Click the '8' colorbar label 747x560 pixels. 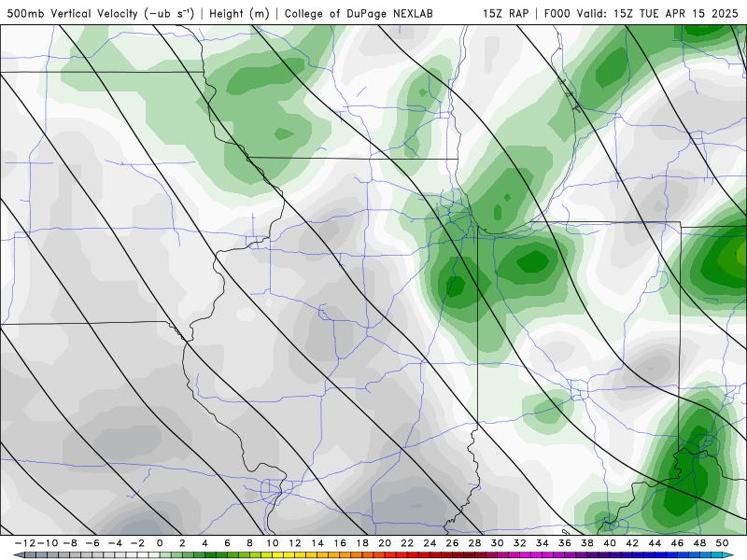(249, 543)
